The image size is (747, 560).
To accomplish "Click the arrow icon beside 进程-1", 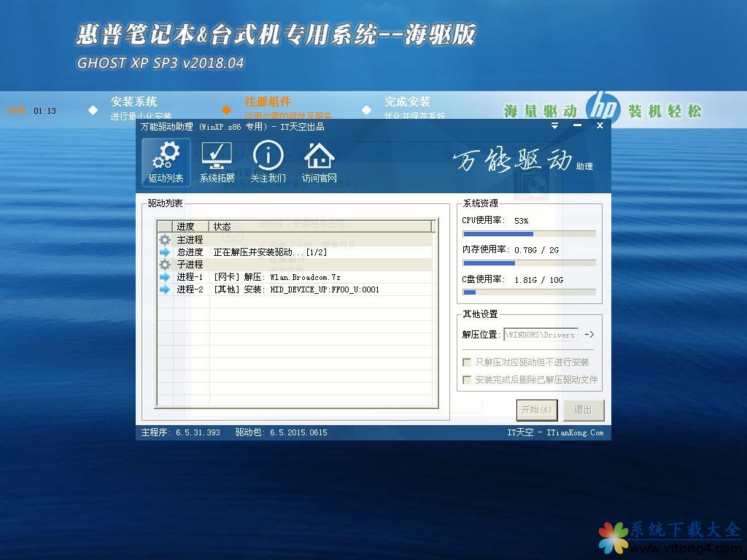I will pyautogui.click(x=165, y=276).
